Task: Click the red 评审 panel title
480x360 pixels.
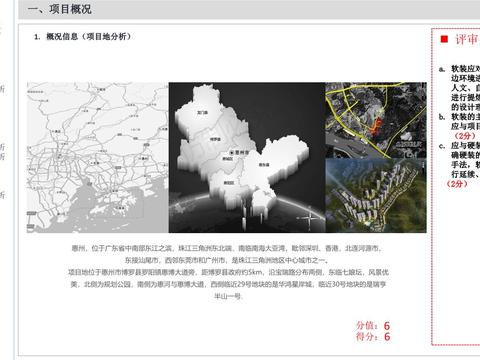Action: (x=467, y=39)
